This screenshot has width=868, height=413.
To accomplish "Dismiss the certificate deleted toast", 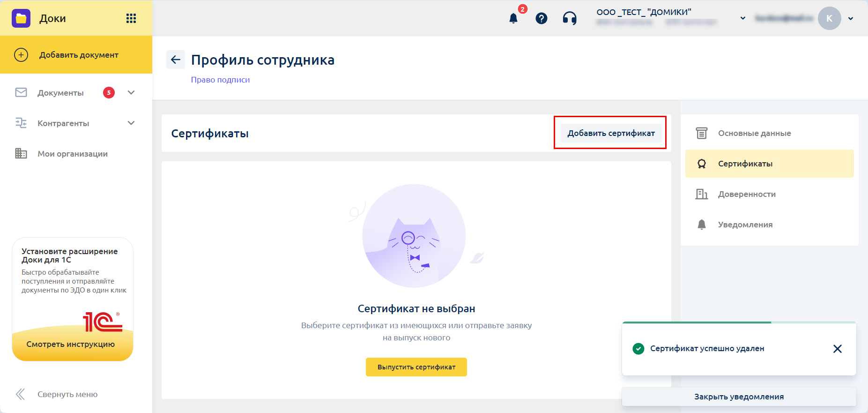I will (x=838, y=348).
